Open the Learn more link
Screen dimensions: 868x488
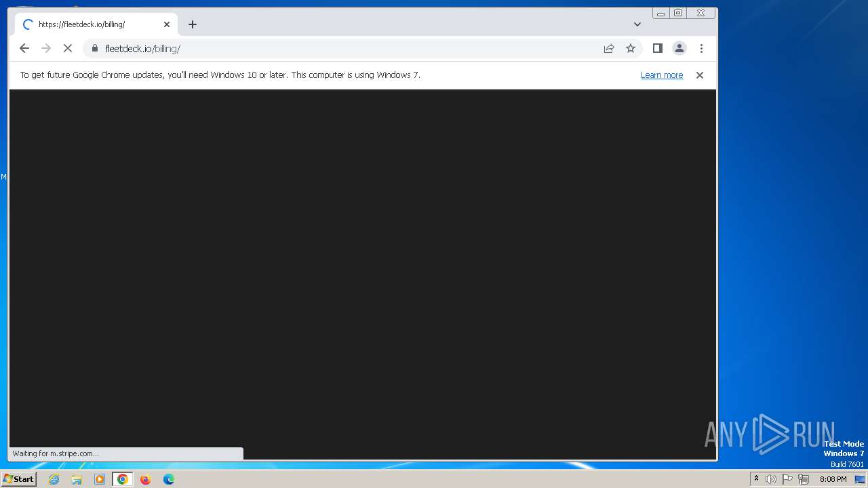[662, 75]
